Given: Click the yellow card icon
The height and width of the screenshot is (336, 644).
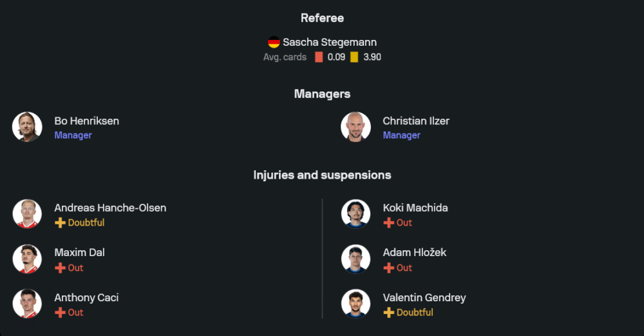Looking at the screenshot, I should coord(354,57).
